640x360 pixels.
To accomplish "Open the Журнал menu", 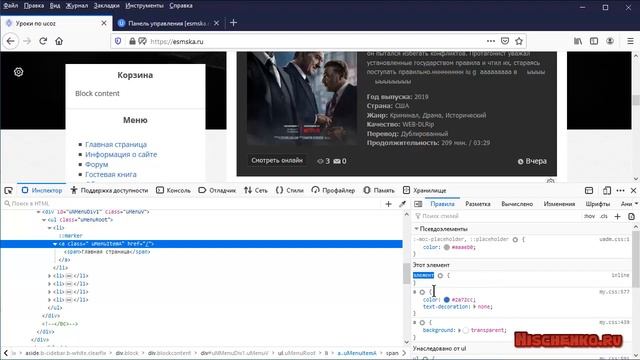I will [77, 6].
